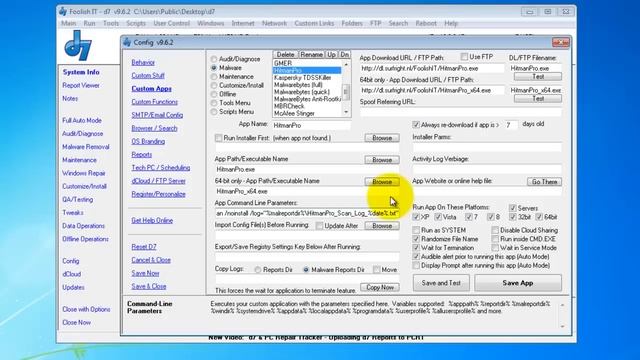Screen dimensions: 640x360
Task: Select the Scripts Menu radio option
Action: (214, 112)
